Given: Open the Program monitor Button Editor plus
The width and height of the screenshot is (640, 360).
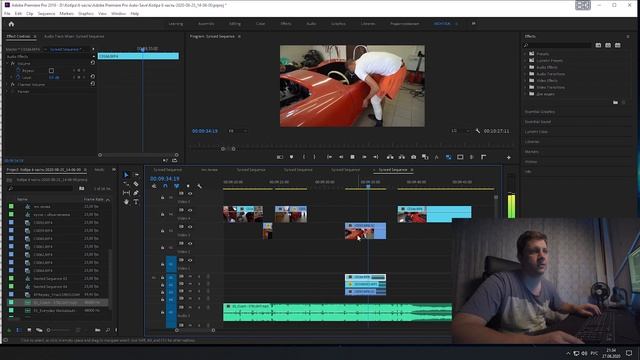Looking at the screenshot, I should [x=509, y=157].
